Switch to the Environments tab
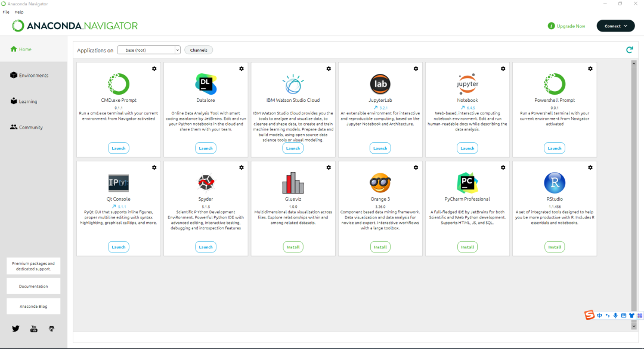This screenshot has height=349, width=644. pos(33,76)
